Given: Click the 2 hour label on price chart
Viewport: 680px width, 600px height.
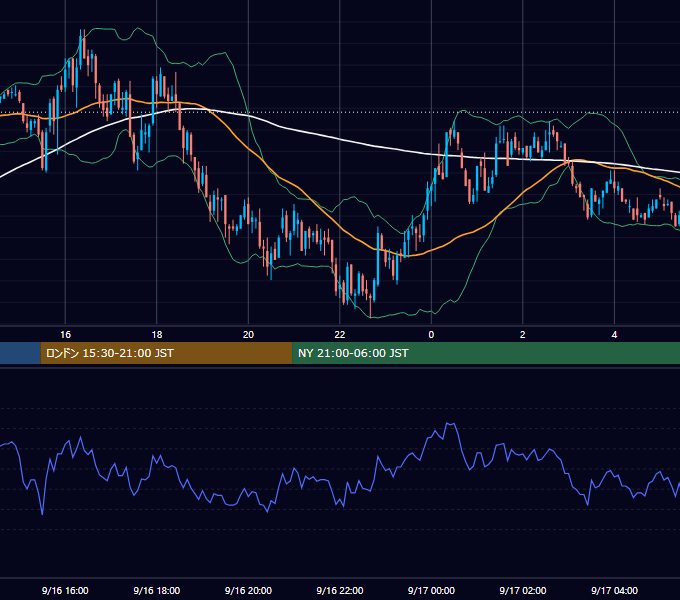Looking at the screenshot, I should tap(523, 335).
